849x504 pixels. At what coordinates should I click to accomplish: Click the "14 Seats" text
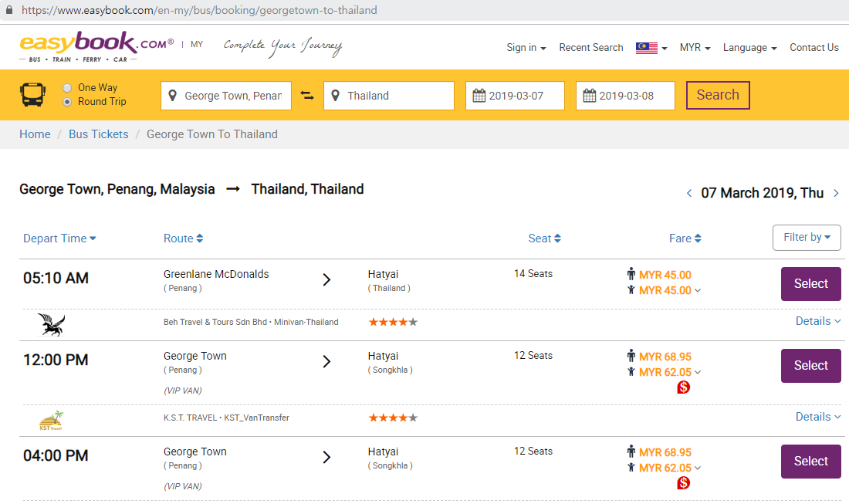coord(533,274)
